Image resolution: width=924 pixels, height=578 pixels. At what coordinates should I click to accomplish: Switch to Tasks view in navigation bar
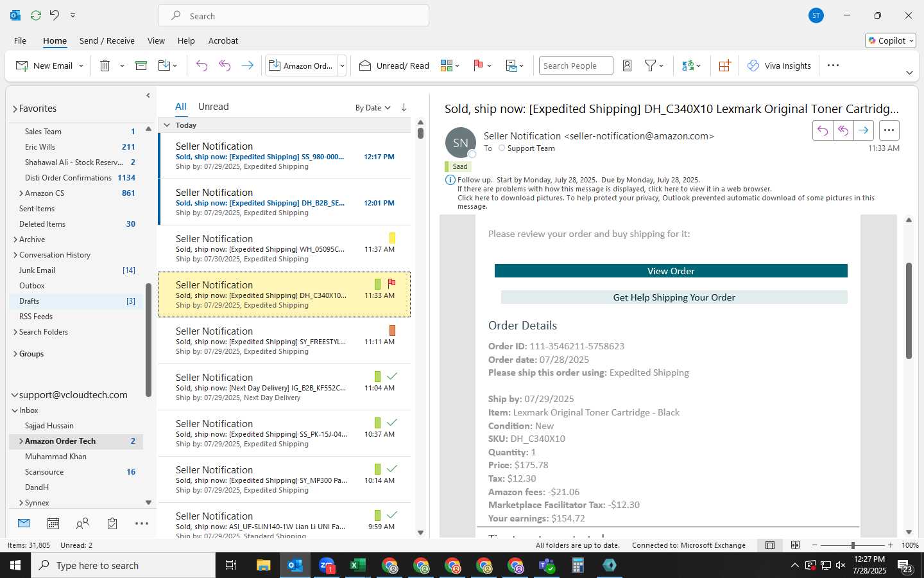[x=112, y=524]
